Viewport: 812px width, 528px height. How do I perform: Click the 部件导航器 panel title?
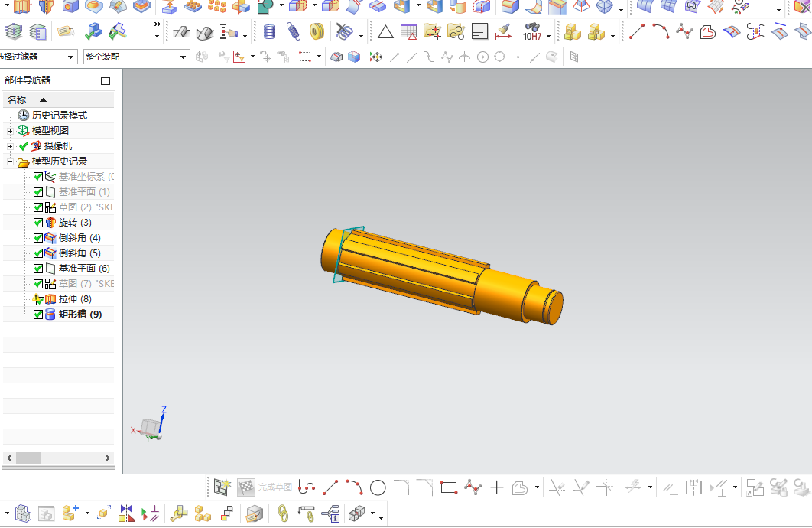pos(28,80)
